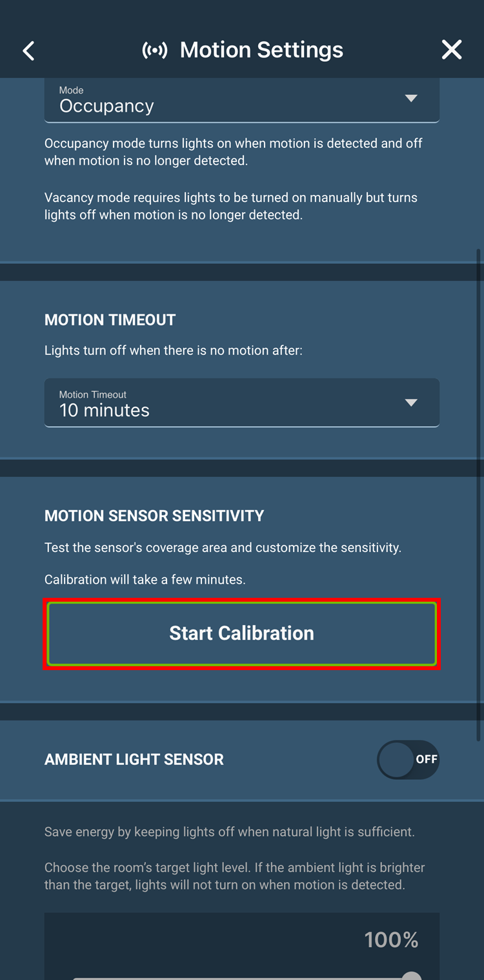Adjust the 100% target light level slider
The height and width of the screenshot is (980, 484).
(x=410, y=975)
